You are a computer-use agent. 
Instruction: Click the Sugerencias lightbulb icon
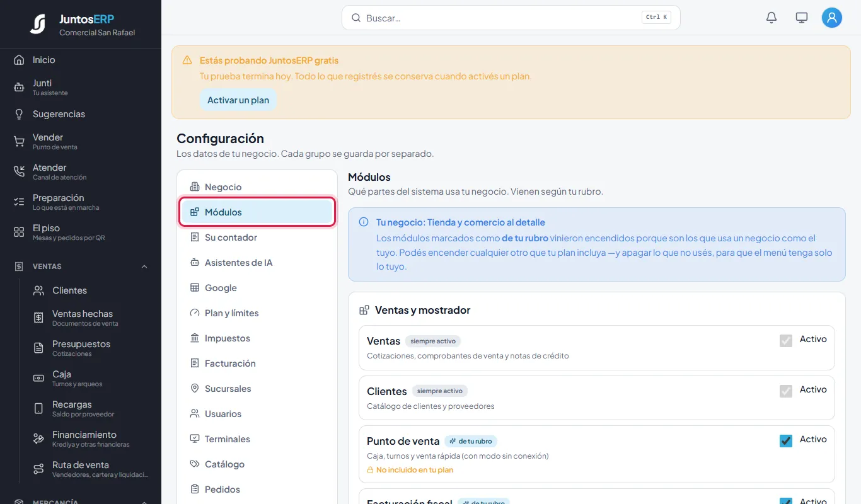[x=19, y=114]
